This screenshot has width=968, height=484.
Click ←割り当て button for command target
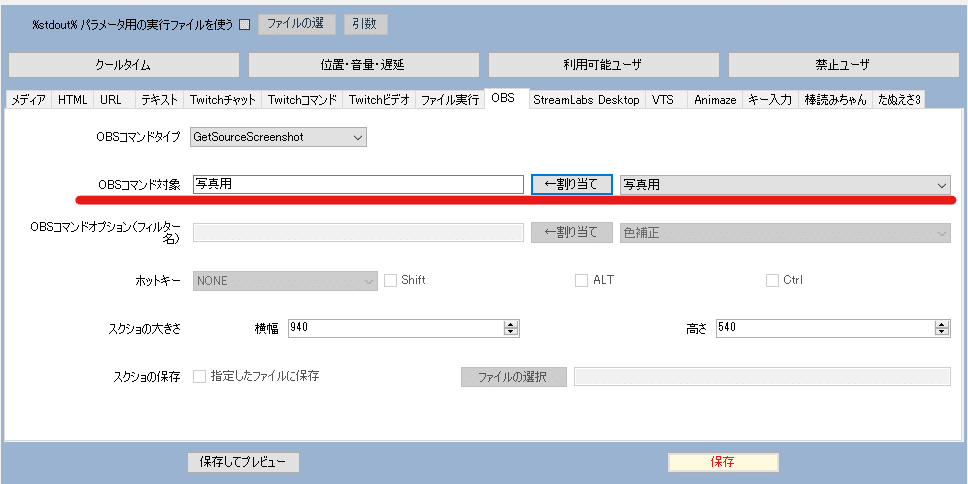(572, 184)
